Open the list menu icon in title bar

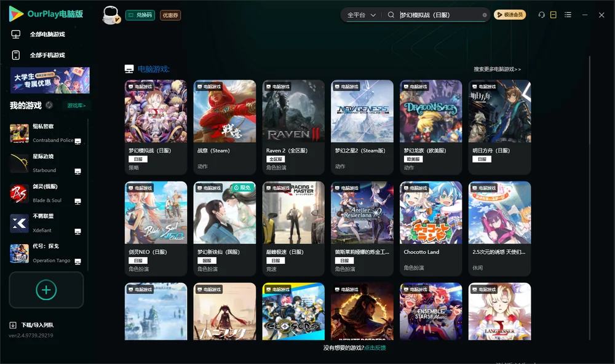point(568,15)
